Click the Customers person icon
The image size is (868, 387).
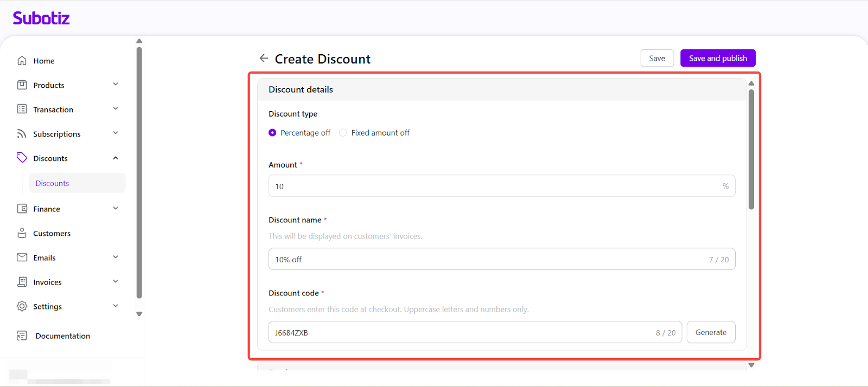tap(22, 233)
